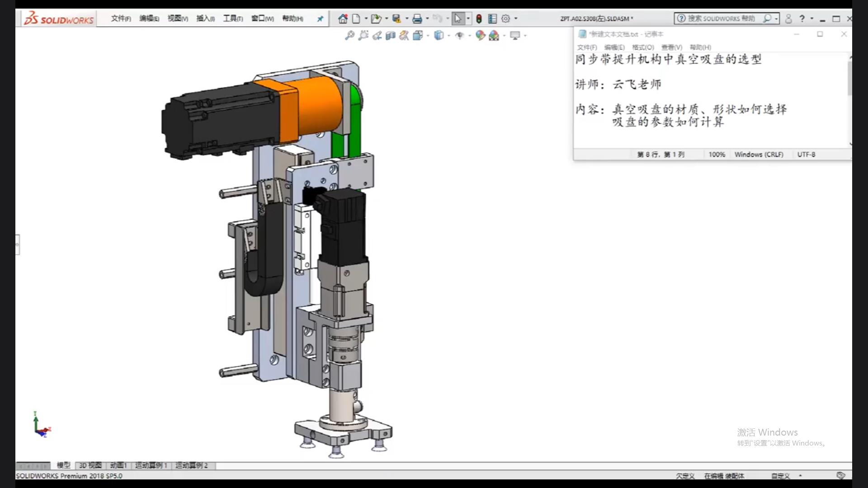The height and width of the screenshot is (488, 868).
Task: Activate the Select cursor tool
Action: tap(458, 19)
